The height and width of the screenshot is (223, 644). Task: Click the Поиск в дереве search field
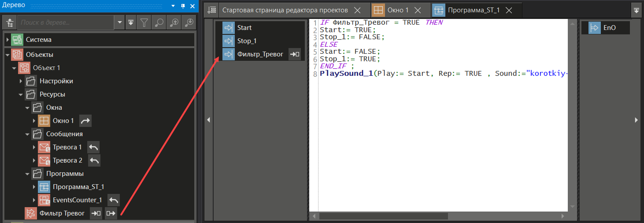66,22
